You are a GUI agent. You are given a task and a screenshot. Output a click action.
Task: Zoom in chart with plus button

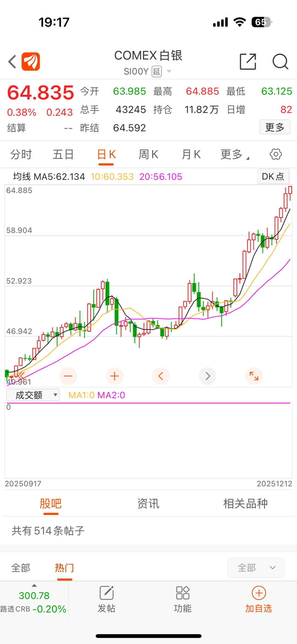coord(114,376)
